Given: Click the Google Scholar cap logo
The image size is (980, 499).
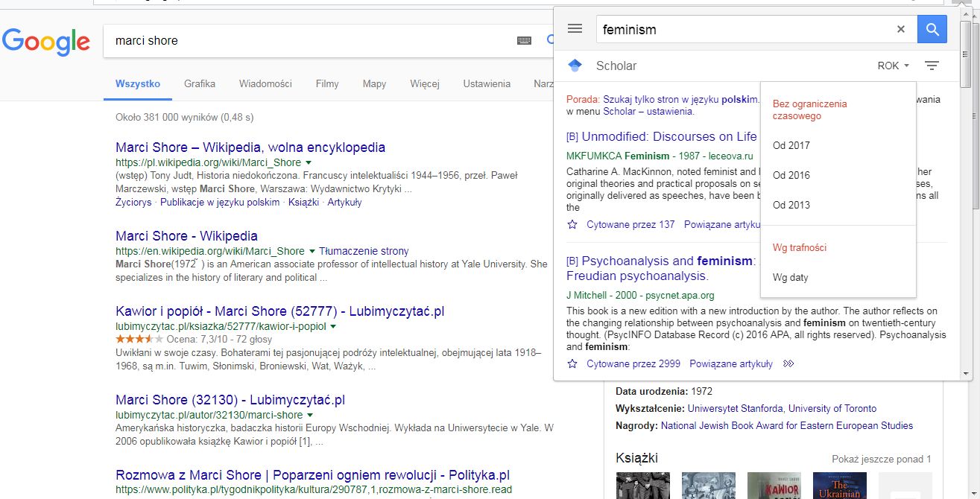Looking at the screenshot, I should (575, 66).
